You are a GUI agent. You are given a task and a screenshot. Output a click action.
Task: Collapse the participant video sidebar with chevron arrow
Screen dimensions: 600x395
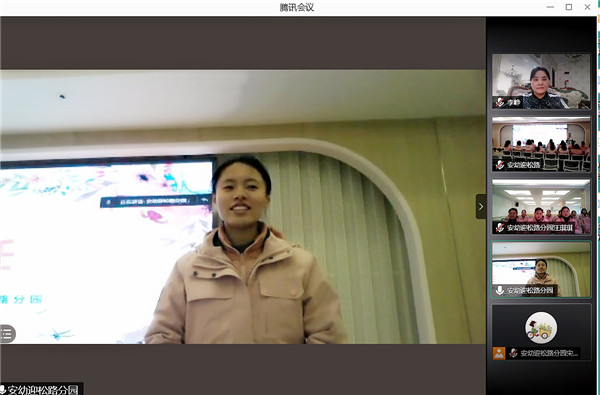481,206
